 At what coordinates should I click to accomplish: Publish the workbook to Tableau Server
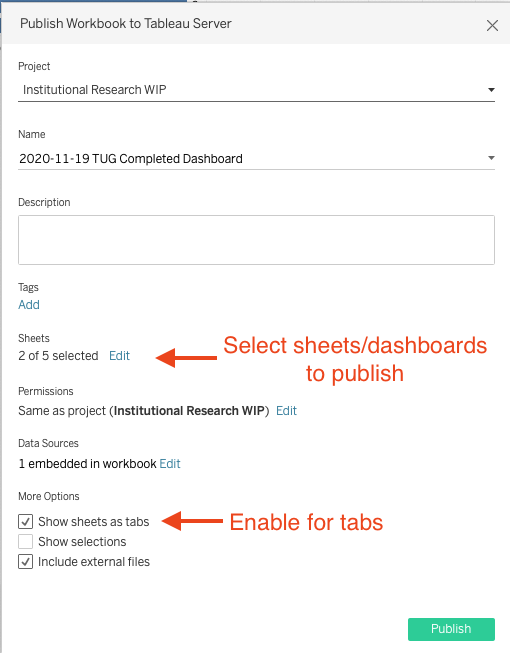point(451,629)
